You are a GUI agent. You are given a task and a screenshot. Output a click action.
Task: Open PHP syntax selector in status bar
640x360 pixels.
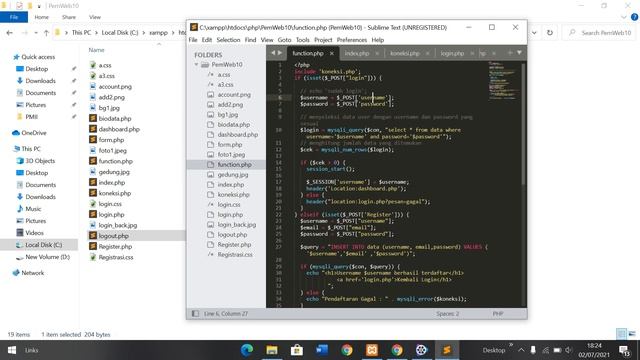498,313
